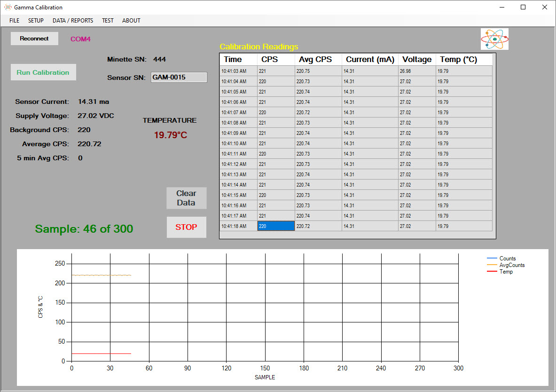The image size is (556, 392).
Task: Select the Time column header
Action: pyautogui.click(x=239, y=60)
